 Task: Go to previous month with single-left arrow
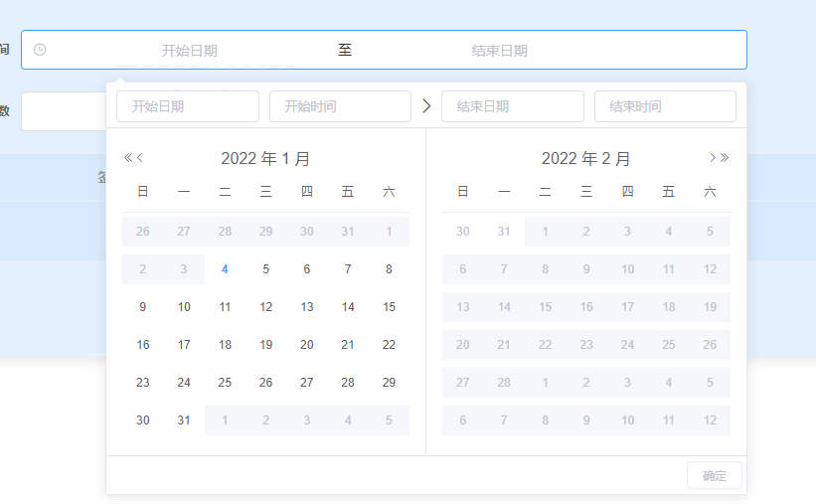(x=139, y=158)
